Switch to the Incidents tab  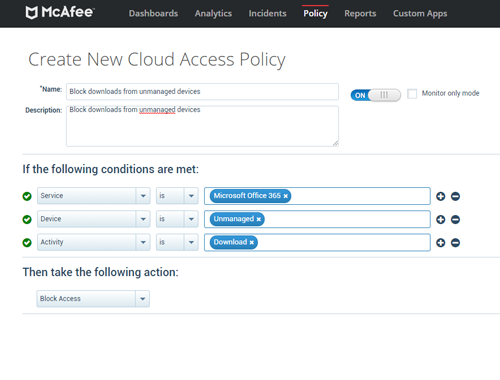(x=267, y=13)
